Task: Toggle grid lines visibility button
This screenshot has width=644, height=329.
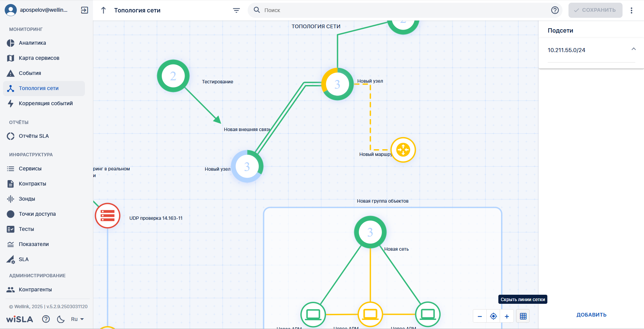Action: click(523, 316)
